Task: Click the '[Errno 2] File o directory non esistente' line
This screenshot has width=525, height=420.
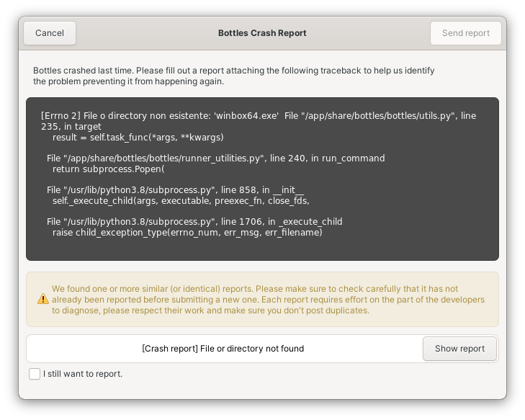Action: tap(259, 121)
